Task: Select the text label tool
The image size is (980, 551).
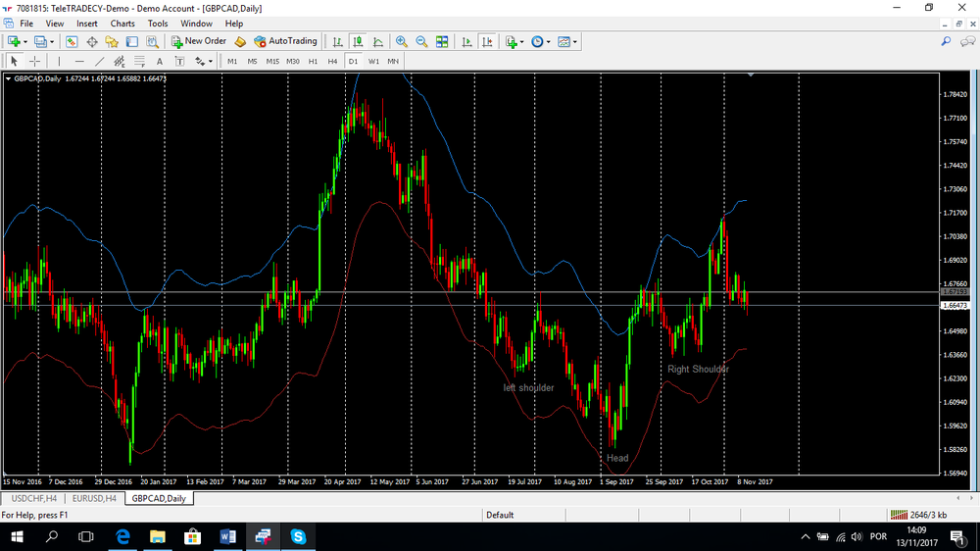Action: (179, 62)
